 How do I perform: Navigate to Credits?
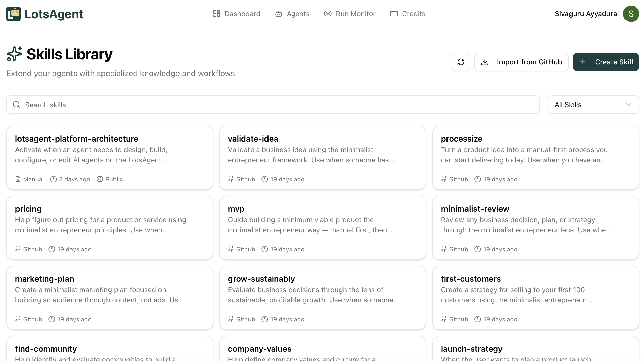[x=408, y=14]
